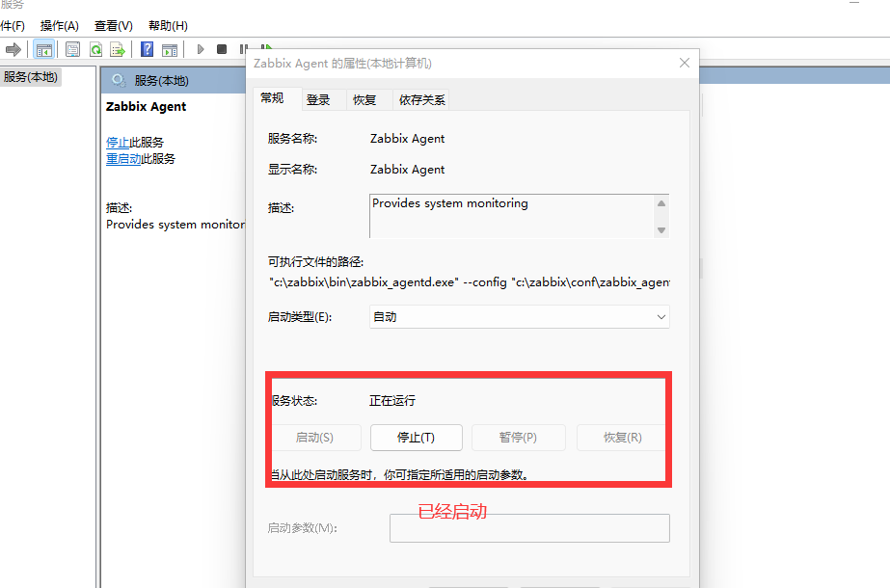Screen dimensions: 890x588
Task: Click the services gear icon in header
Action: pos(118,81)
